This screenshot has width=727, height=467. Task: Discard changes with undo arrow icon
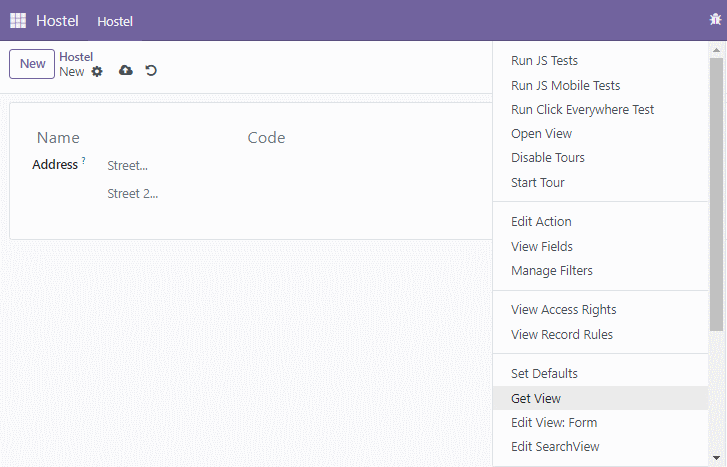coord(151,70)
